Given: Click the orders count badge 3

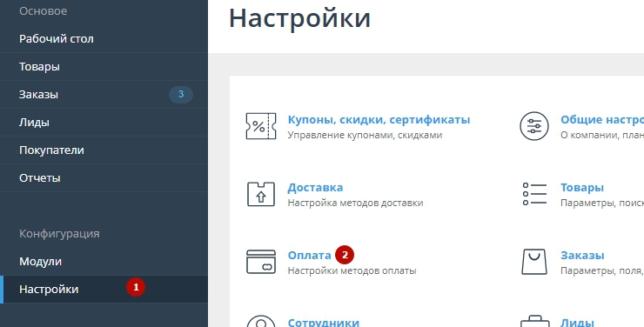Looking at the screenshot, I should coord(181,95).
